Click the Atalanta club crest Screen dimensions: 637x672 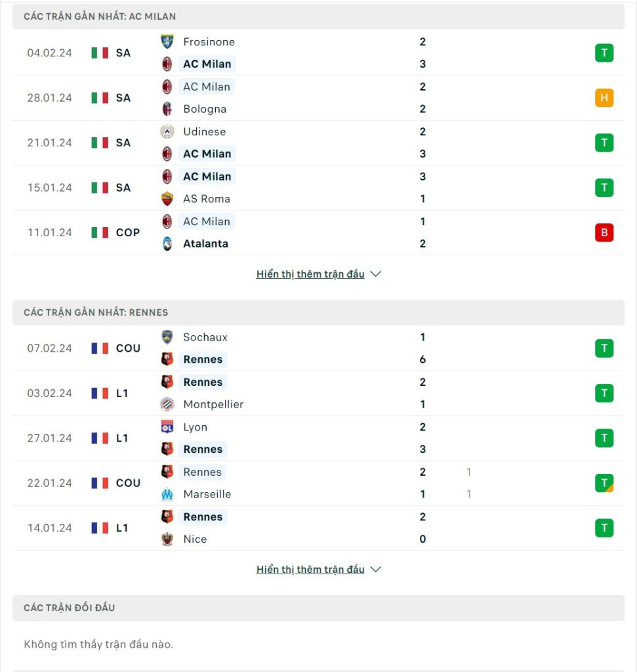point(167,243)
